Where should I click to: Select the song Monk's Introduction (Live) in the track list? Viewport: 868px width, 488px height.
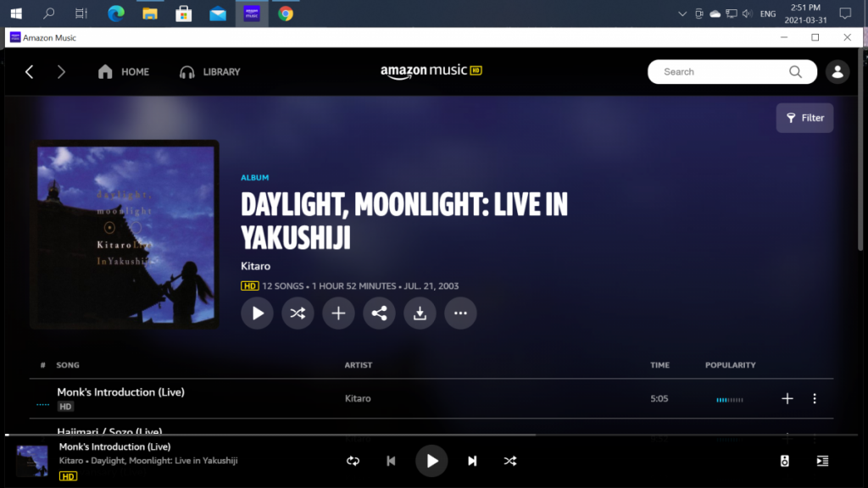[120, 392]
